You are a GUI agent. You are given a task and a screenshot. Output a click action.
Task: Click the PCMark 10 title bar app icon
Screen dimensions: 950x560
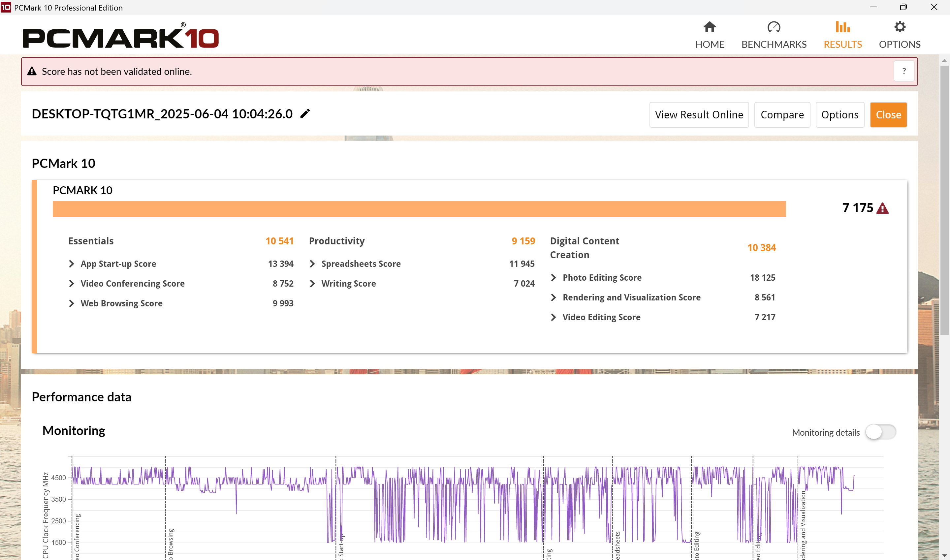point(6,7)
